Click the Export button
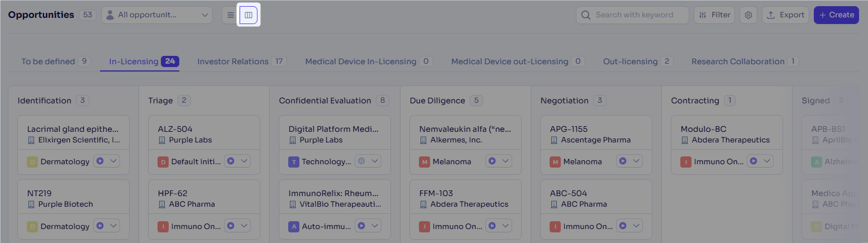 [x=785, y=15]
